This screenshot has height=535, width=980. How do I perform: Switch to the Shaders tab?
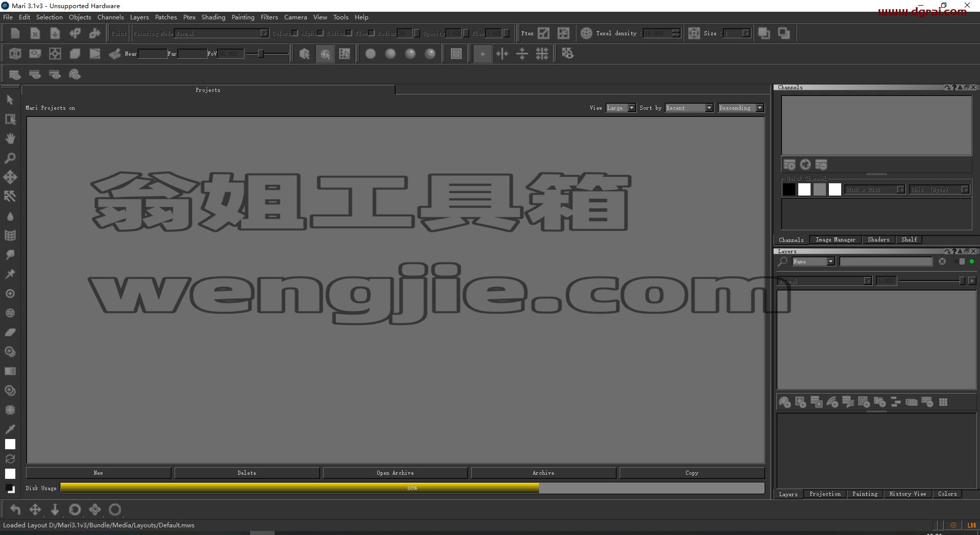878,239
